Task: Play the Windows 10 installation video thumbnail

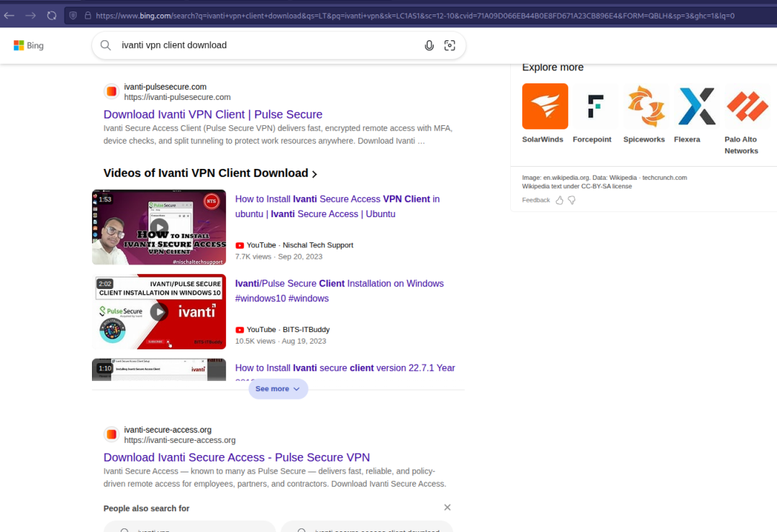Action: pos(159,312)
